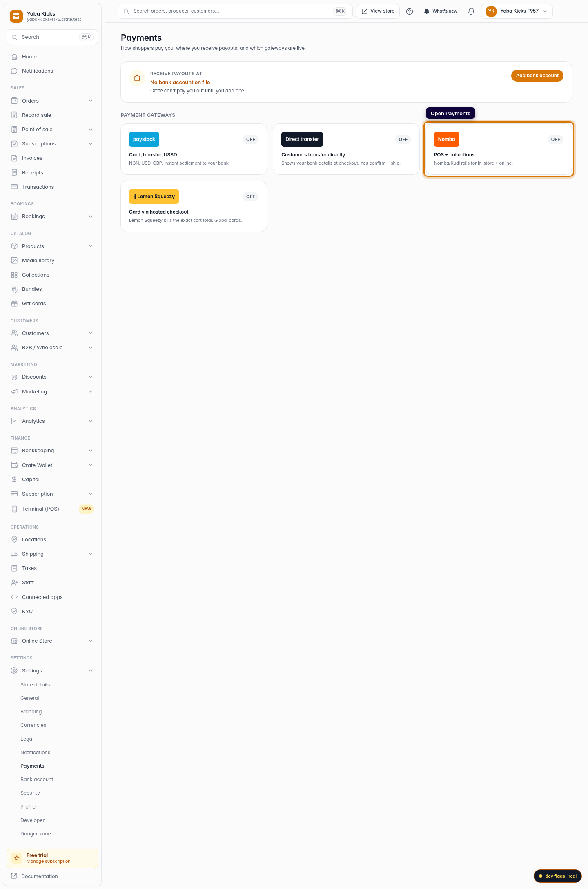The height and width of the screenshot is (889, 588).
Task: Expand the Discounts chevron
Action: click(x=91, y=377)
